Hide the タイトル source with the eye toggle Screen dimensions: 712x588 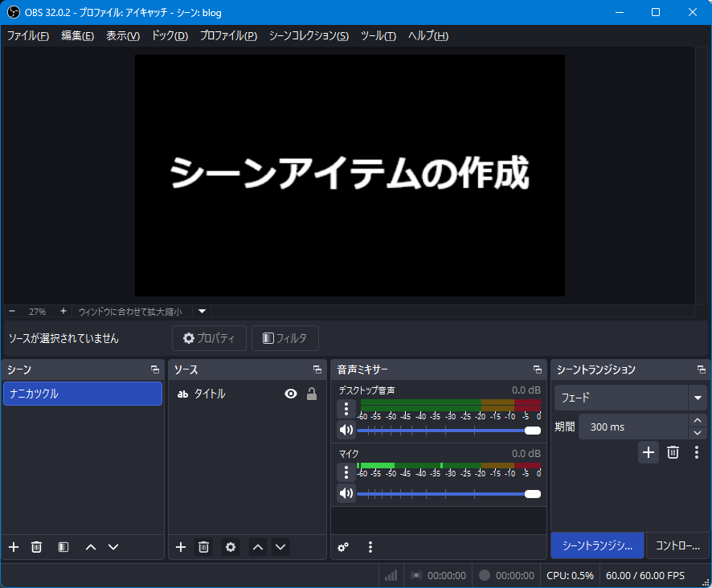click(x=289, y=394)
